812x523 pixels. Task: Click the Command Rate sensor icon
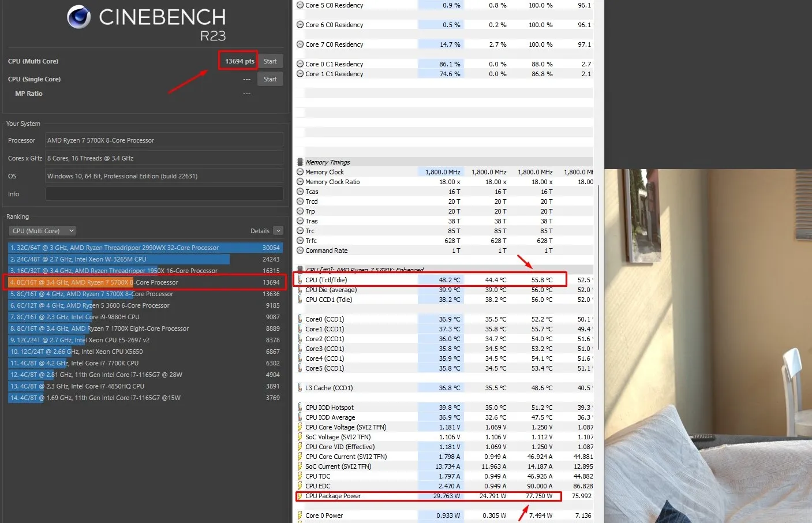(x=300, y=251)
